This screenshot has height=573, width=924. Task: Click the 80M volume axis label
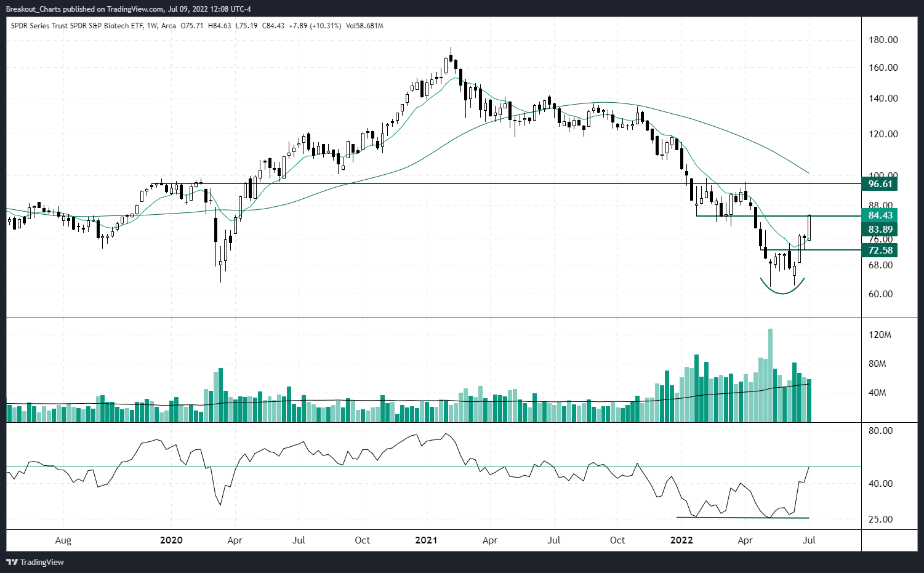click(x=877, y=364)
